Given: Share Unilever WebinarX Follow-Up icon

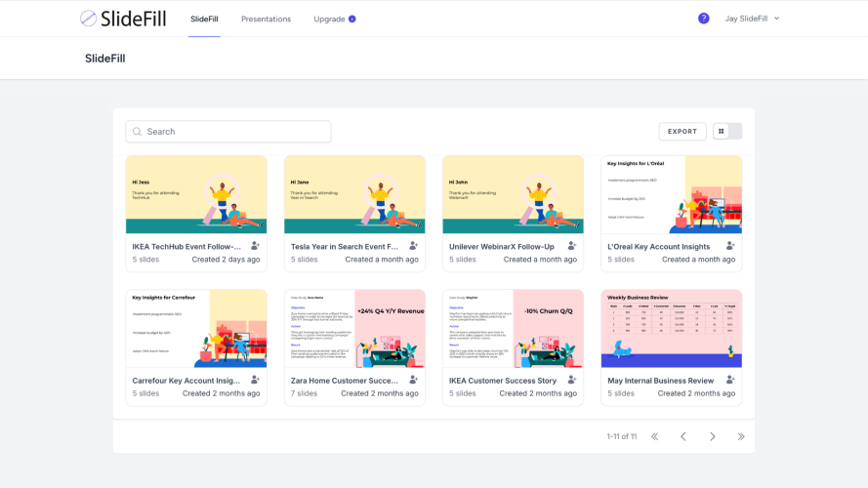Looking at the screenshot, I should (572, 246).
